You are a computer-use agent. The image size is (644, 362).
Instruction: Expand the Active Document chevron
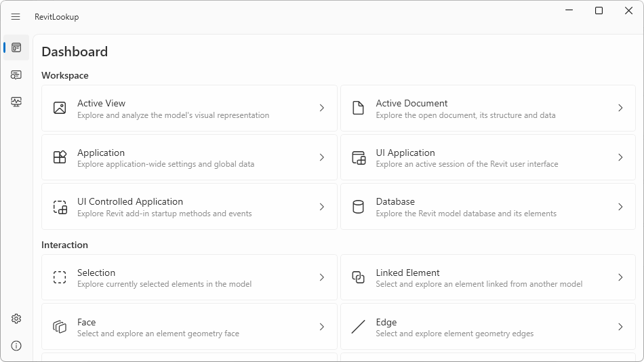click(x=620, y=108)
